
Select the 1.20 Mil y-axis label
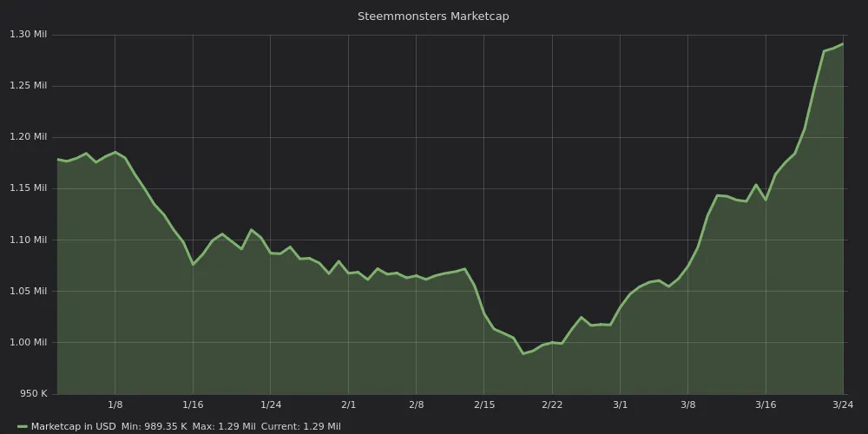pyautogui.click(x=29, y=137)
